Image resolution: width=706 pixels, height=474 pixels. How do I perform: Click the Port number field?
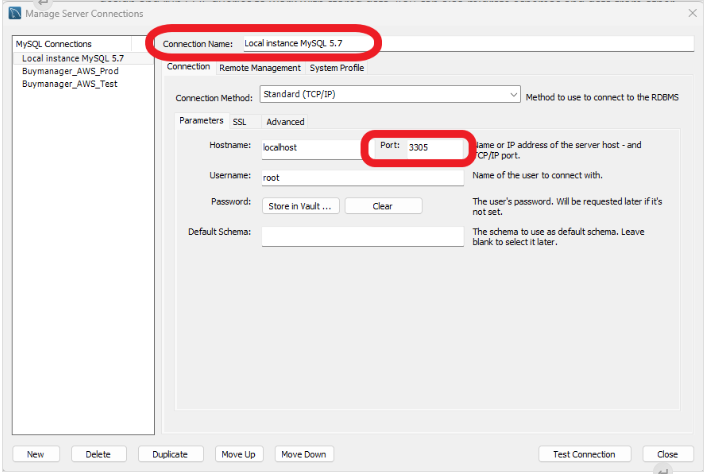(435, 148)
